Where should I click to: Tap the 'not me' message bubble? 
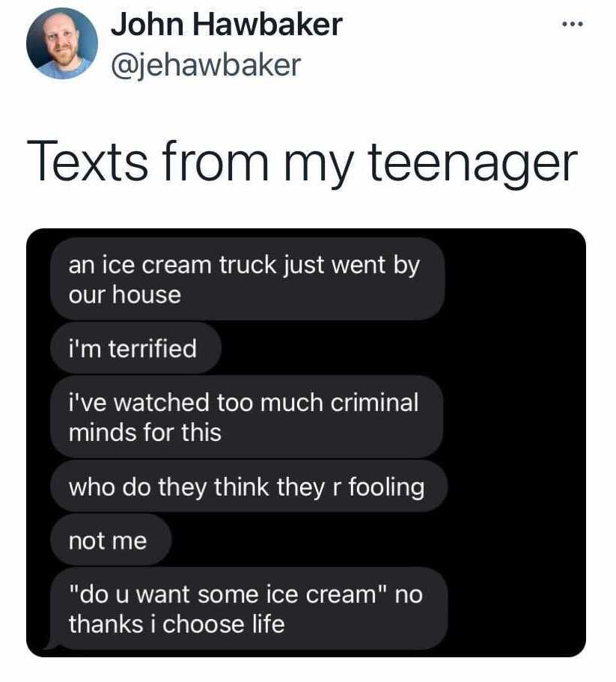[111, 541]
